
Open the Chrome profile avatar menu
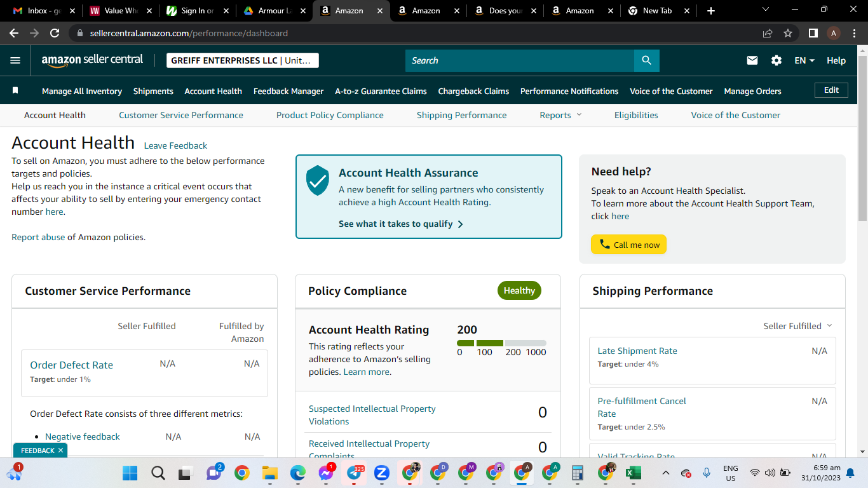tap(834, 33)
